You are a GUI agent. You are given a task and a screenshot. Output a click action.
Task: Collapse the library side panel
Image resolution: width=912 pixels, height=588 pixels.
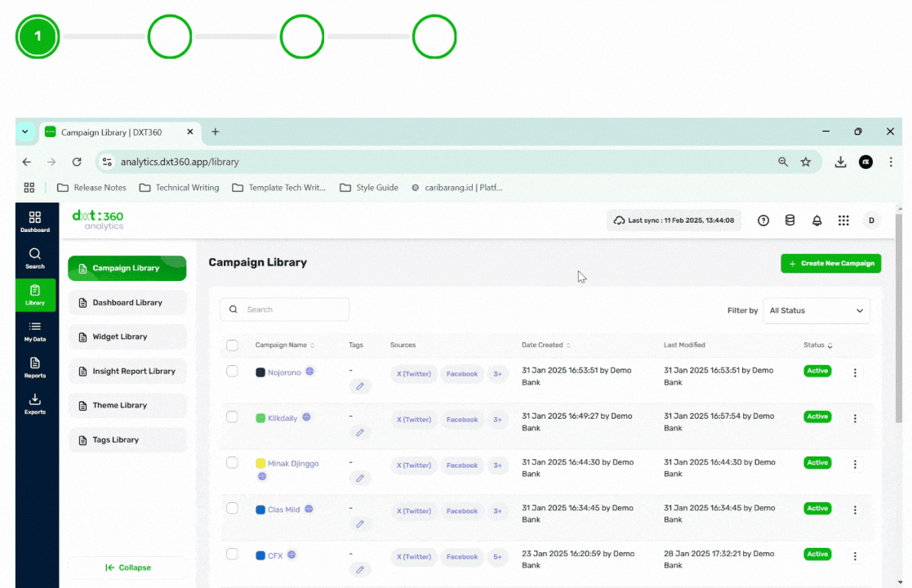click(127, 568)
